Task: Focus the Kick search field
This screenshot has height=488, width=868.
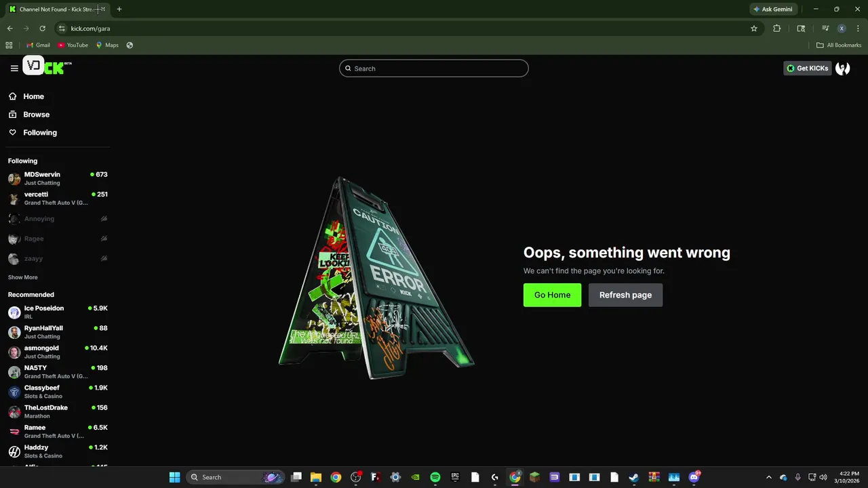Action: [x=434, y=68]
